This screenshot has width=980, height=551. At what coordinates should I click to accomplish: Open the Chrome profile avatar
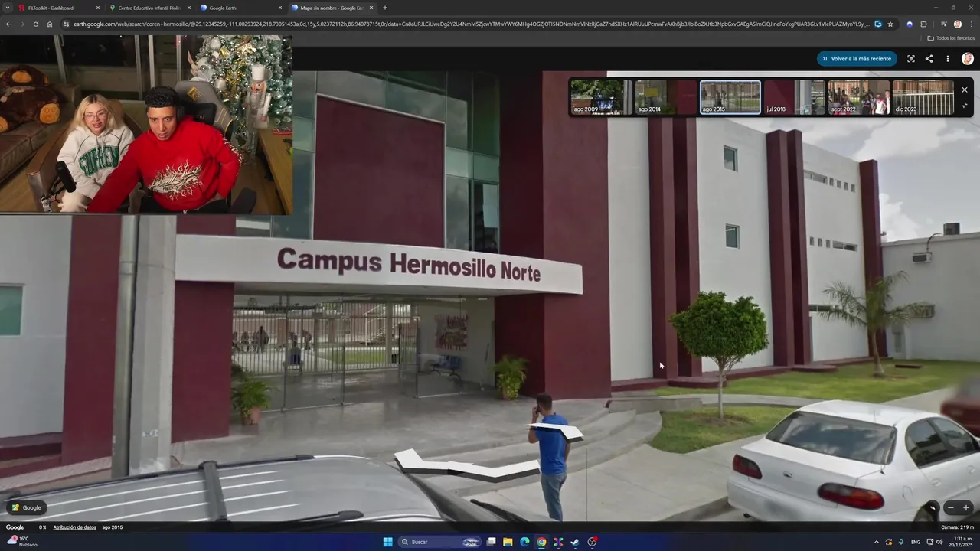[x=957, y=24]
